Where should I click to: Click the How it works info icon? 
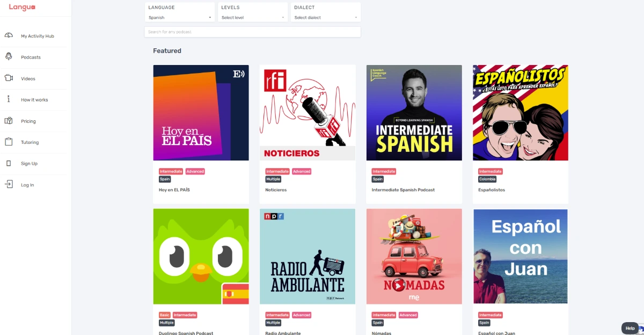pos(9,99)
